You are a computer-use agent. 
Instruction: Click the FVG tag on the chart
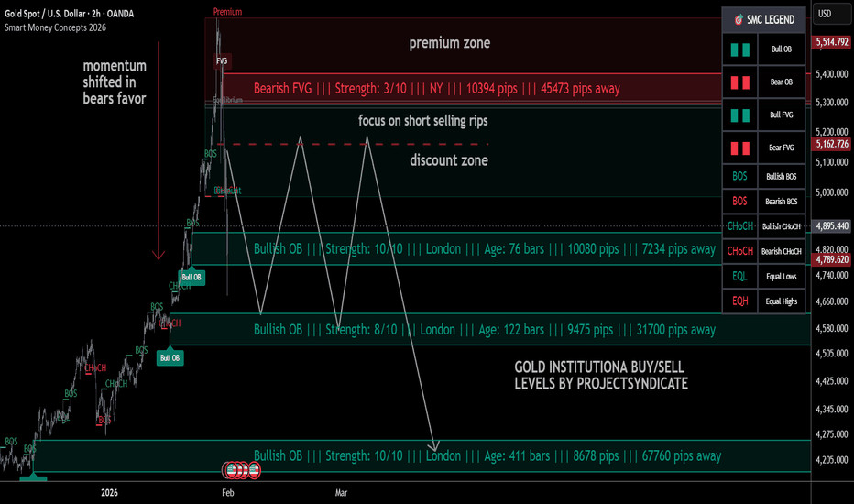[222, 61]
